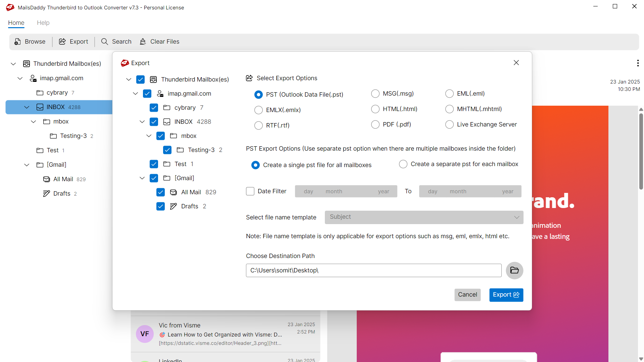This screenshot has height=362, width=644.
Task: Uncheck the All Mail checkbox in the Export dialog
Action: click(160, 192)
